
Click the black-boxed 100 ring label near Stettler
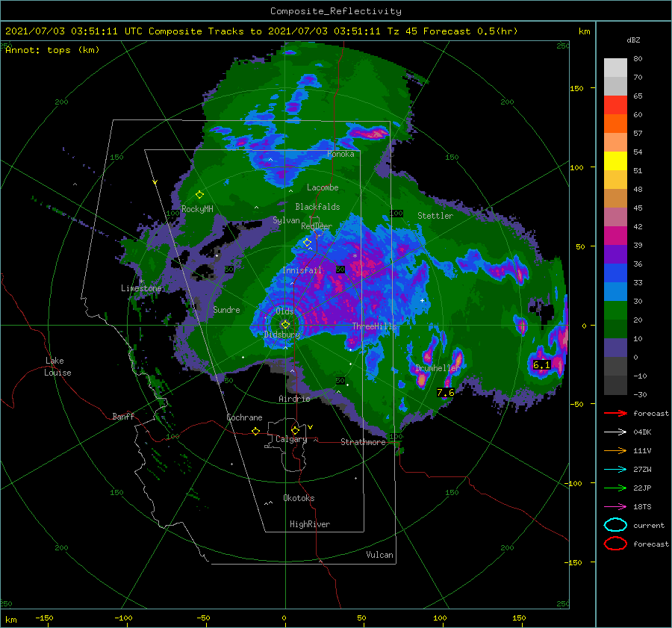point(396,214)
